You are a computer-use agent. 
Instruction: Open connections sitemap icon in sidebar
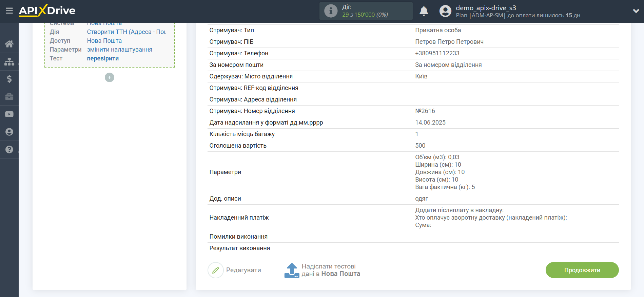[9, 61]
